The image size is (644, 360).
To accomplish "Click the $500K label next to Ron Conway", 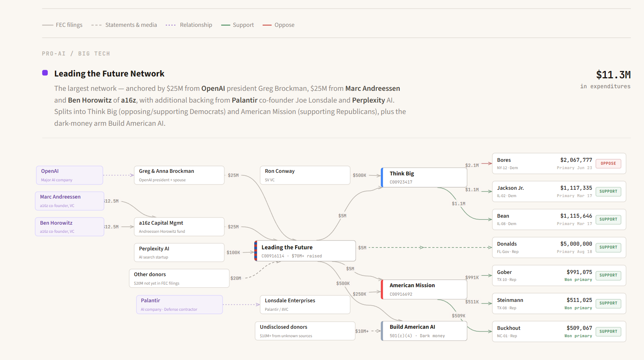I will coord(359,175).
